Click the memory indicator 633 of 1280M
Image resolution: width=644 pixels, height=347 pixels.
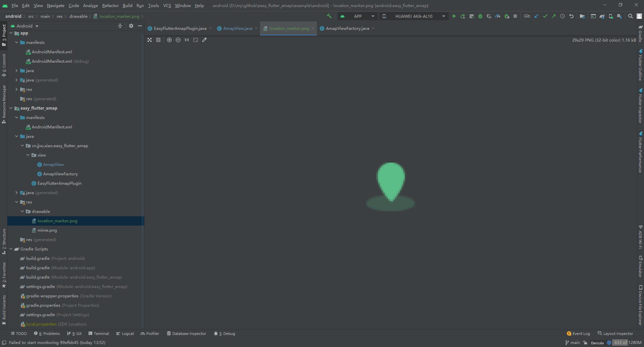(627, 343)
